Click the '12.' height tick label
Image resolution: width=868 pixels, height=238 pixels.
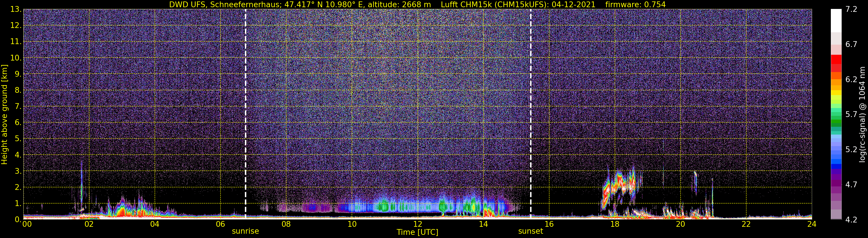[x=16, y=26]
